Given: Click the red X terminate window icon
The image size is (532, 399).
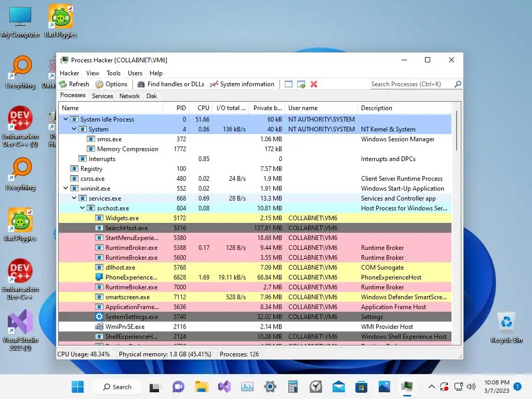Looking at the screenshot, I should tap(314, 84).
